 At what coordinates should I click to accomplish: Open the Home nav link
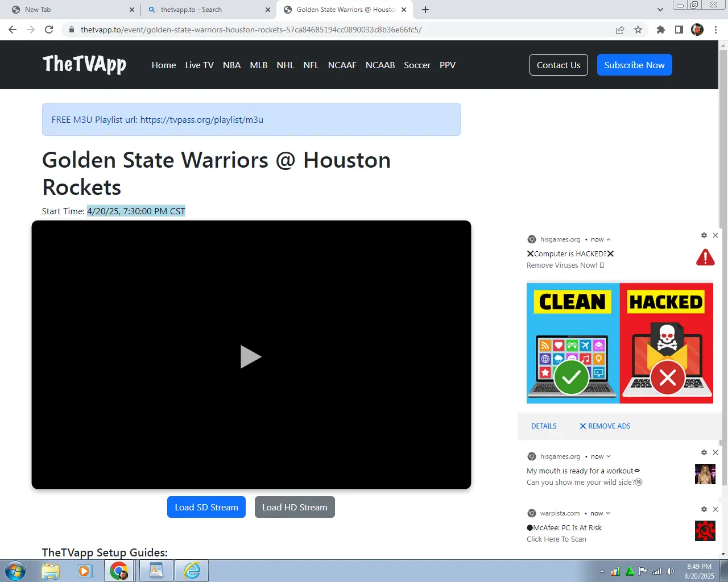(x=164, y=65)
